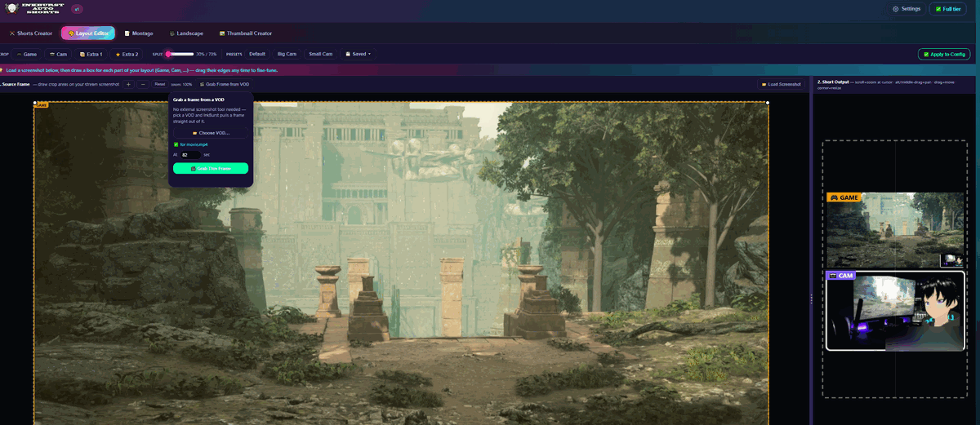The height and width of the screenshot is (425, 980).
Task: Select the GAME region in short output
Action: tap(896, 230)
